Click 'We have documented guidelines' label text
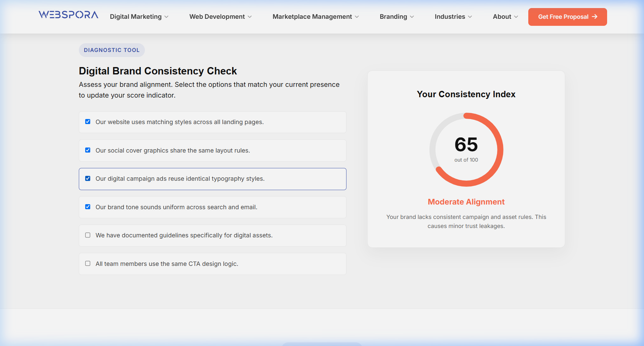 click(x=184, y=235)
